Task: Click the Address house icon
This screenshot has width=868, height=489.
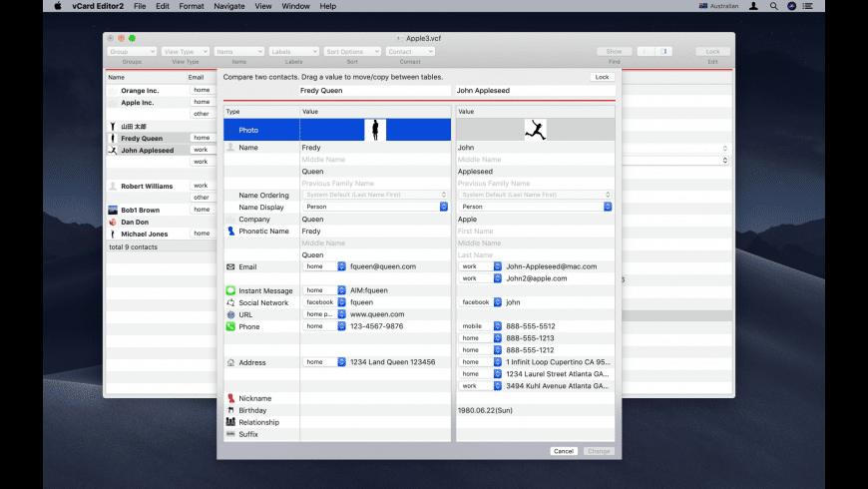Action: (230, 362)
